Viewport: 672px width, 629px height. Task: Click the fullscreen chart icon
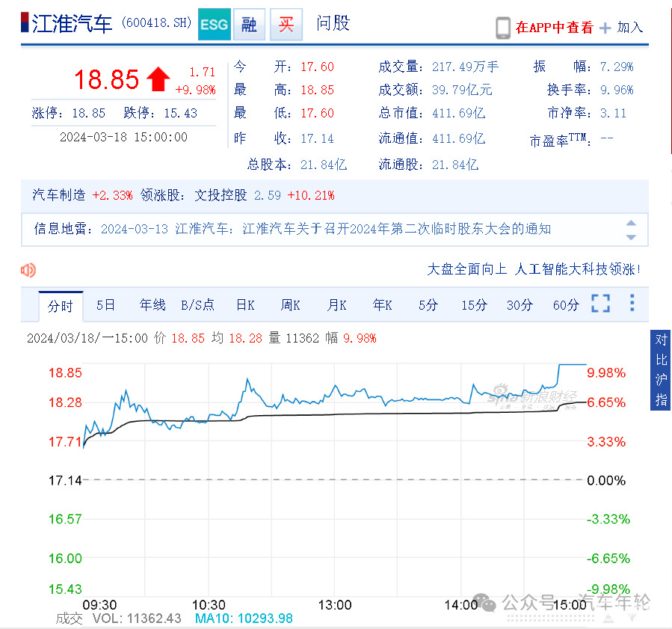(600, 303)
